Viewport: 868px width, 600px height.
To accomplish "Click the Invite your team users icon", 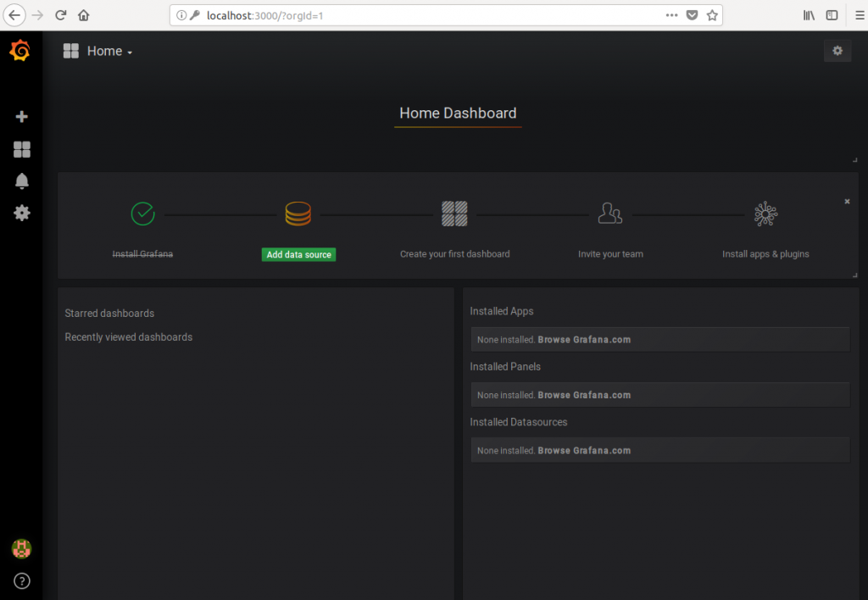I will (x=610, y=213).
